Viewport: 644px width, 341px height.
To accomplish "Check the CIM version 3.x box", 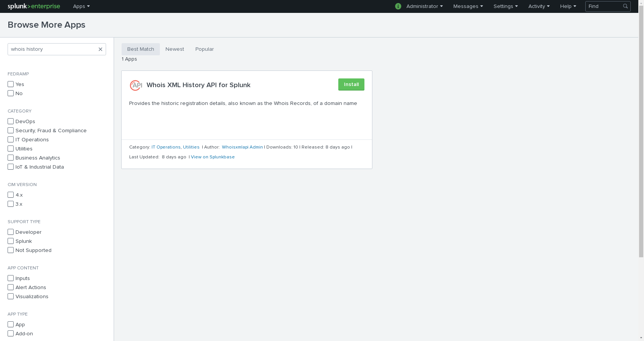I will [11, 204].
